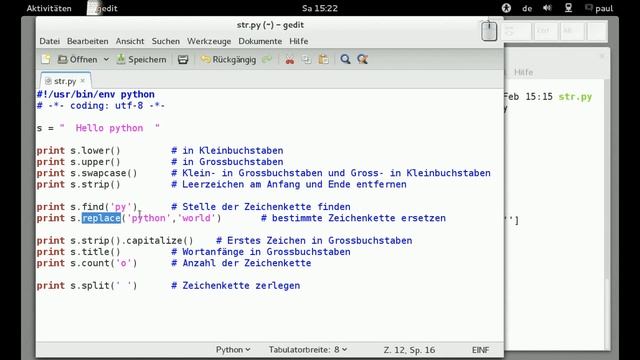This screenshot has height=360, width=640.
Task: Switch keyboard layout via the de indicator
Action: coord(527,8)
